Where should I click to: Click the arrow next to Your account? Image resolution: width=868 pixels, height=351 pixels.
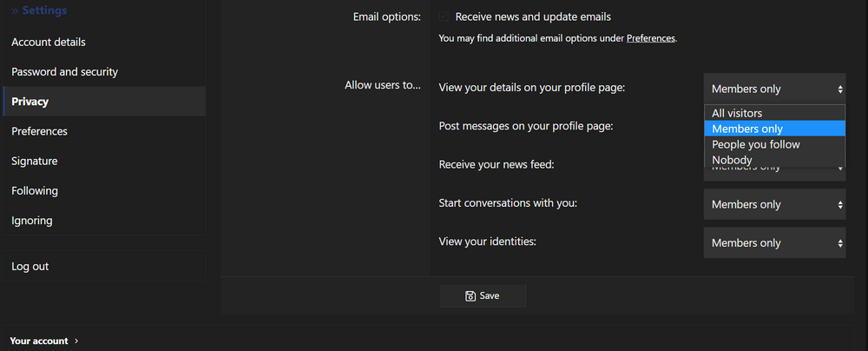[x=76, y=341]
